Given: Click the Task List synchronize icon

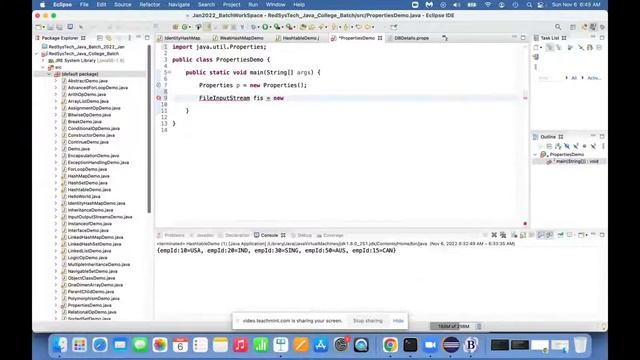Looking at the screenshot, I should pyautogui.click(x=536, y=57).
